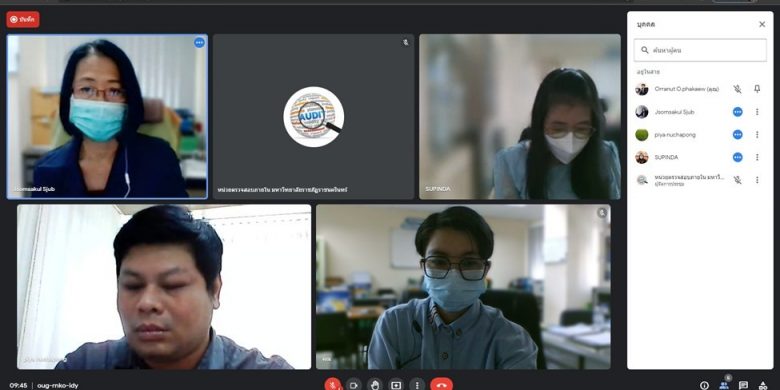This screenshot has width=780, height=390.
Task: Raise hand using the hand icon
Action: [x=375, y=385]
